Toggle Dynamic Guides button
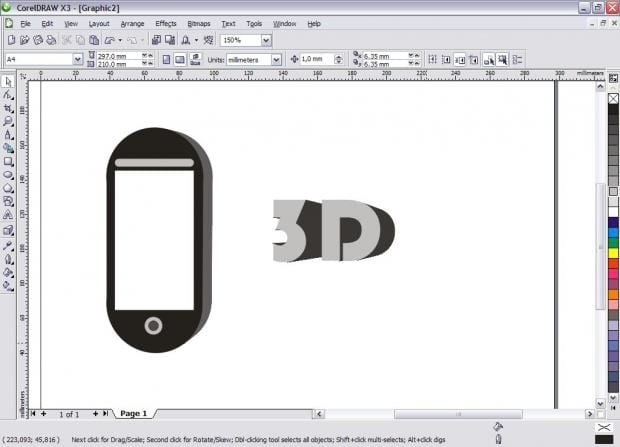 tap(473, 60)
